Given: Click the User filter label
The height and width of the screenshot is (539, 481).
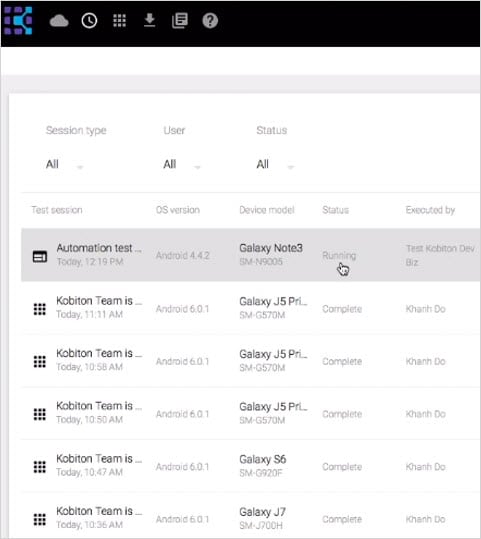Looking at the screenshot, I should point(174,130).
